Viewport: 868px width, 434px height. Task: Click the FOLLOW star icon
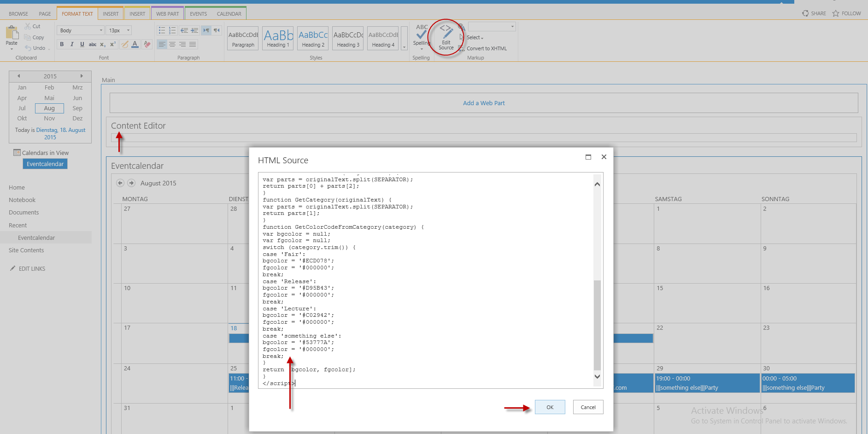[x=836, y=13]
